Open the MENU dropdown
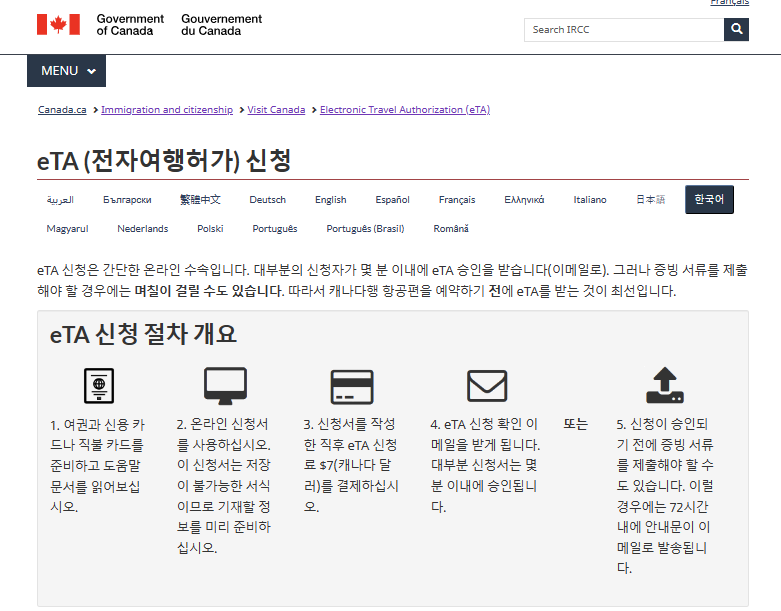This screenshot has width=781, height=611. (66, 71)
